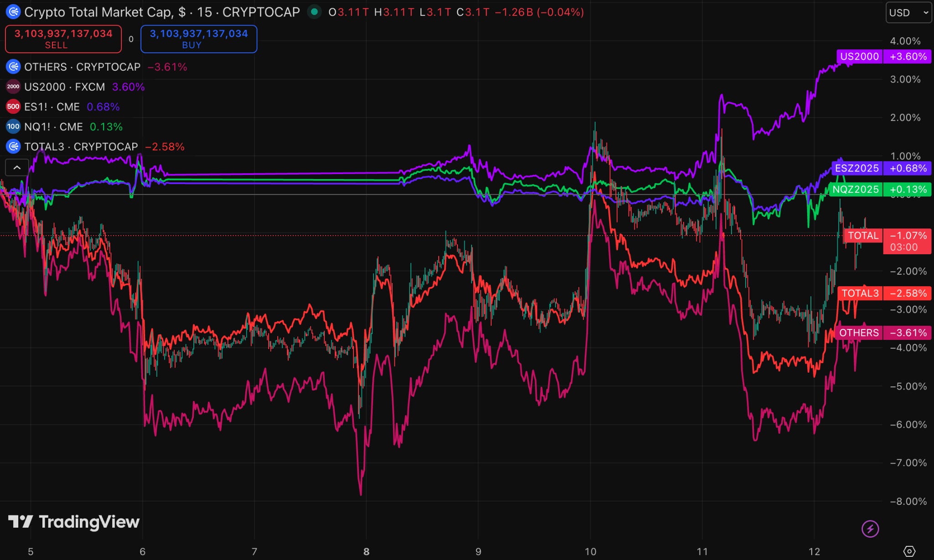Viewport: 934px width, 560px height.
Task: Click date 10 on time axis
Action: click(590, 552)
